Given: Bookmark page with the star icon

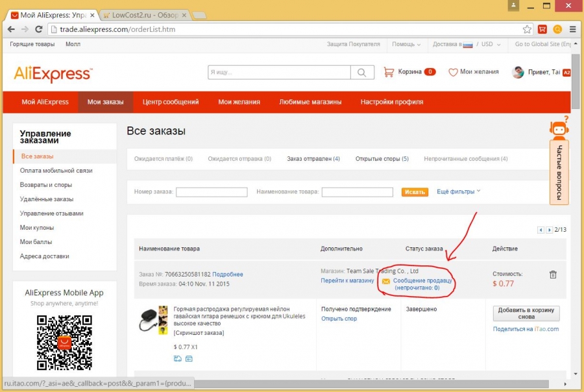Looking at the screenshot, I should coord(528,29).
